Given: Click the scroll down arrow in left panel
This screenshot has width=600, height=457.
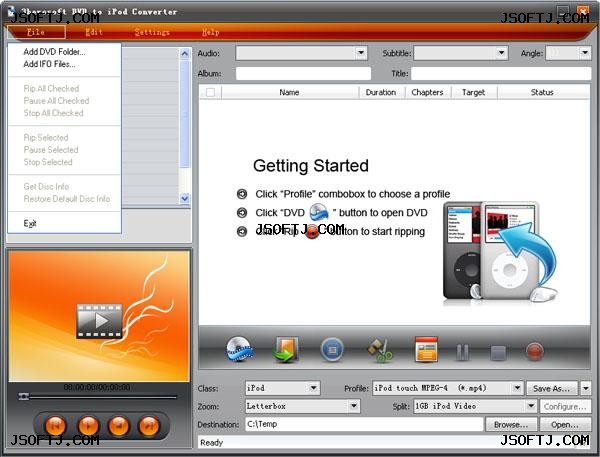Looking at the screenshot, I should tap(185, 198).
